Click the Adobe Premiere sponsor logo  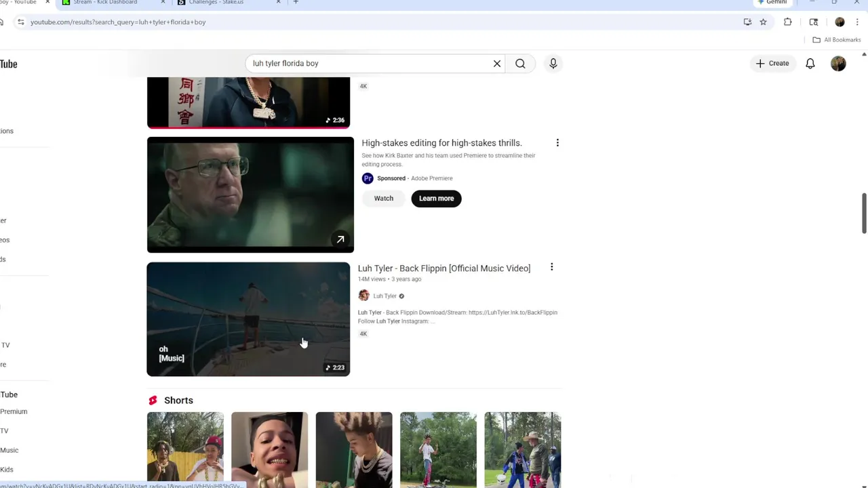pyautogui.click(x=368, y=178)
